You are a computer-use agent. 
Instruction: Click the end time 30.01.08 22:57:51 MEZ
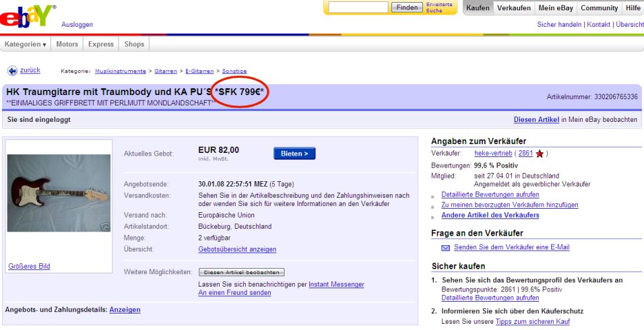click(233, 184)
